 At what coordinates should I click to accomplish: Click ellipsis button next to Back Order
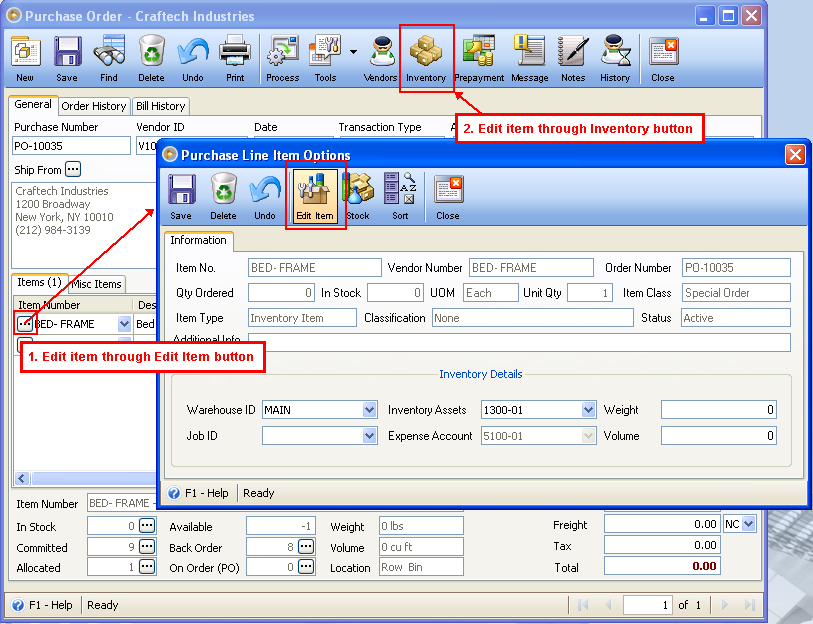[x=306, y=546]
